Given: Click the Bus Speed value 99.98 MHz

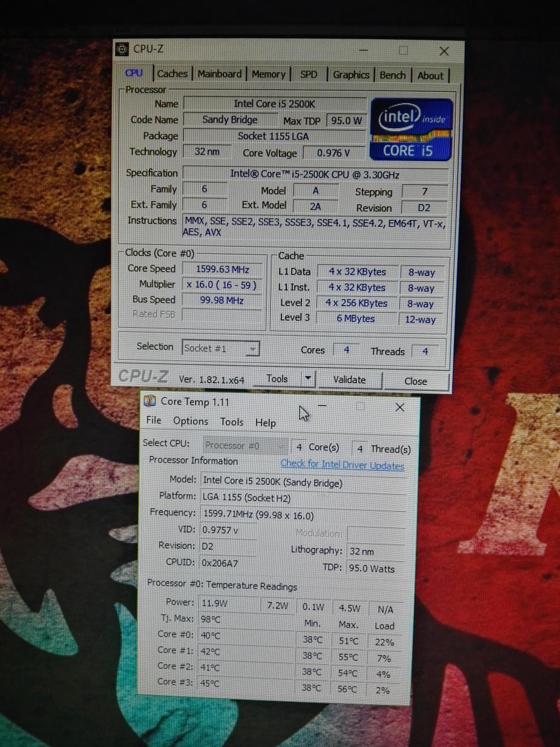Looking at the screenshot, I should pyautogui.click(x=222, y=300).
